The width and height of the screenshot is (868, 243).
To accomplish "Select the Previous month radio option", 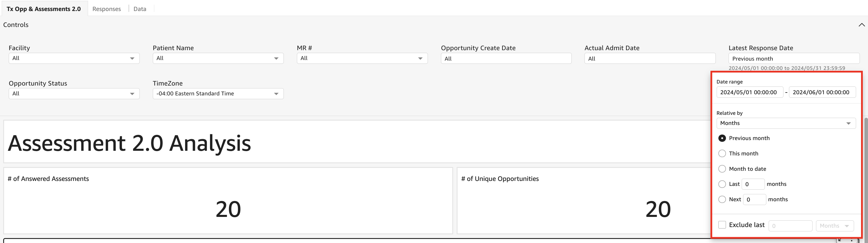I will tap(722, 138).
